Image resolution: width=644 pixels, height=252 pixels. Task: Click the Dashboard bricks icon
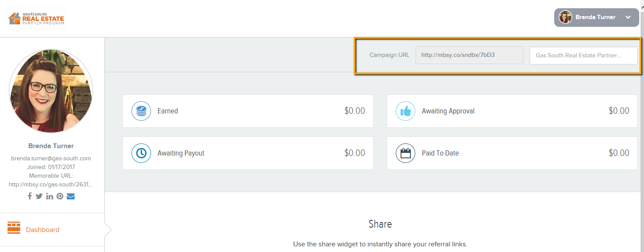click(x=14, y=228)
